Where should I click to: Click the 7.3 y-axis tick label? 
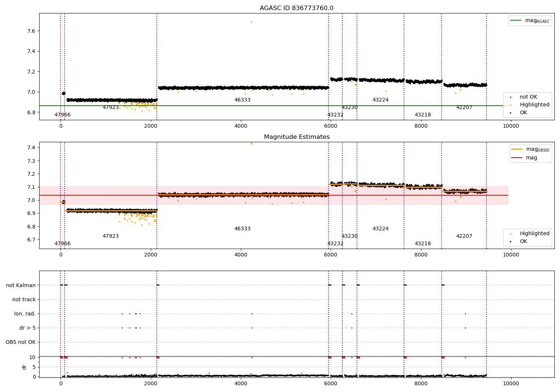coord(32,161)
